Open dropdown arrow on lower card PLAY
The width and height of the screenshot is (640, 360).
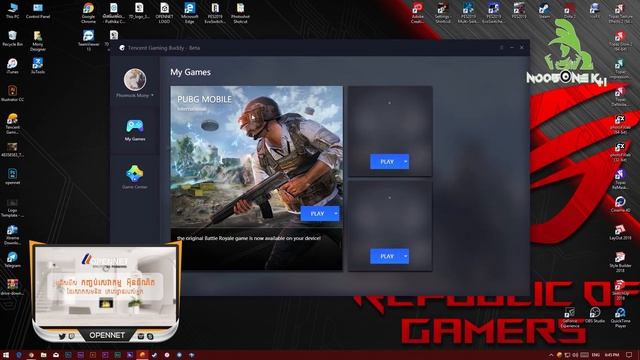(405, 256)
